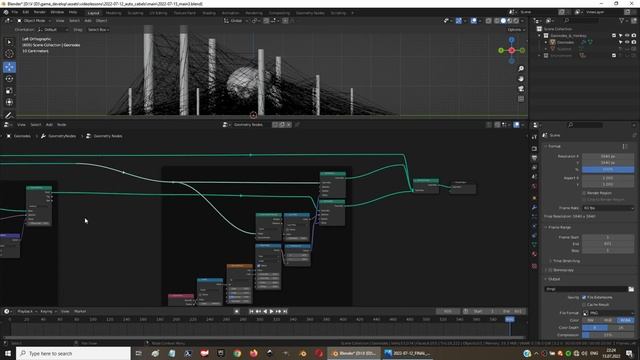Switch to the Geometry Nodes workspace tab
Image resolution: width=640 pixels, height=360 pixels.
click(x=310, y=13)
